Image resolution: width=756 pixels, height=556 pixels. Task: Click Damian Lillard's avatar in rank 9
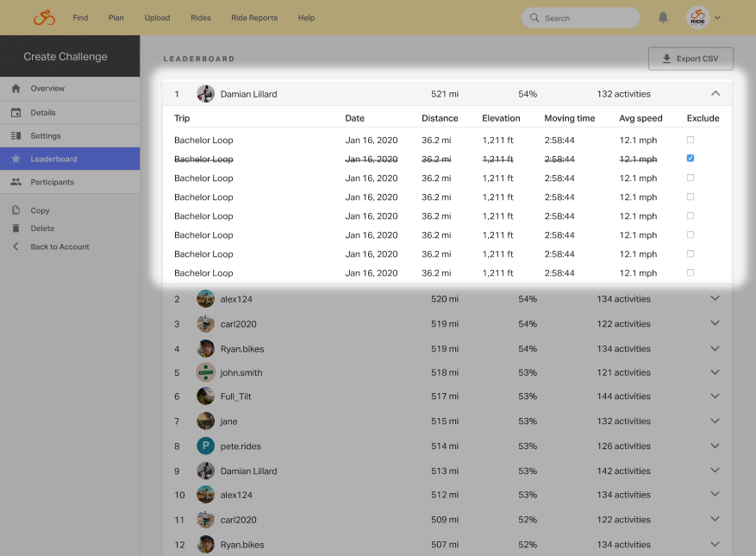pyautogui.click(x=205, y=471)
